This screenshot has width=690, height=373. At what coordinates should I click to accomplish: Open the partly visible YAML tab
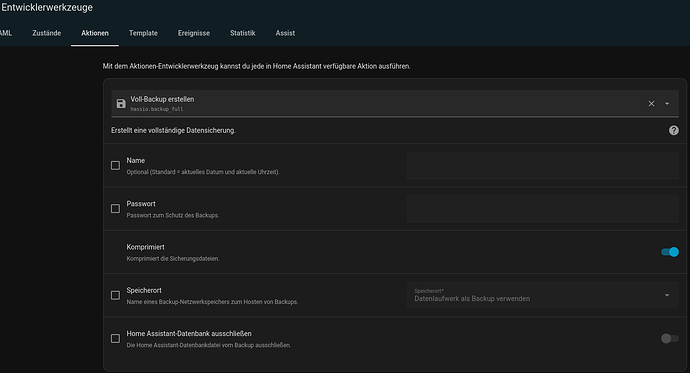[x=6, y=33]
